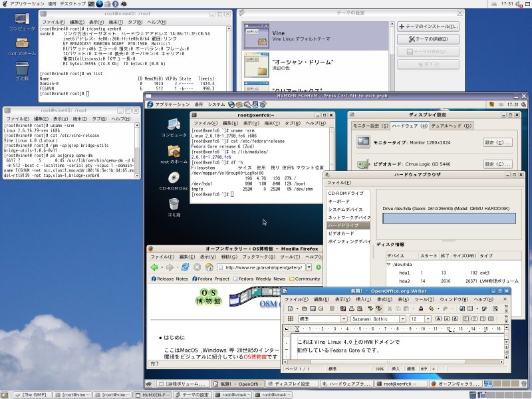Image resolution: width=532 pixels, height=399 pixels.
Task: Toggle bold formatting button in Writer
Action: (x=439, y=319)
